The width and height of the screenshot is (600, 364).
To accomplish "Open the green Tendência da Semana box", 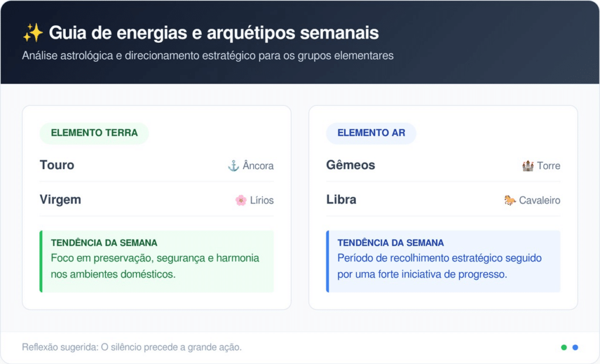I will [156, 261].
